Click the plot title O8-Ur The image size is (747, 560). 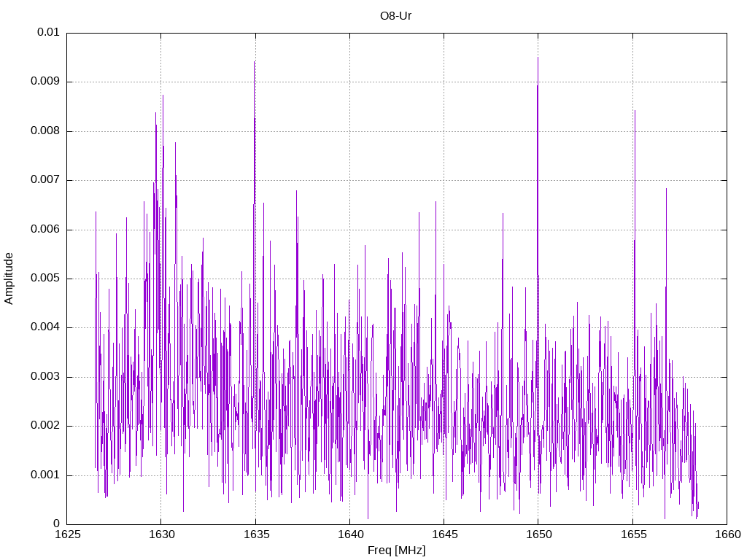tap(395, 16)
